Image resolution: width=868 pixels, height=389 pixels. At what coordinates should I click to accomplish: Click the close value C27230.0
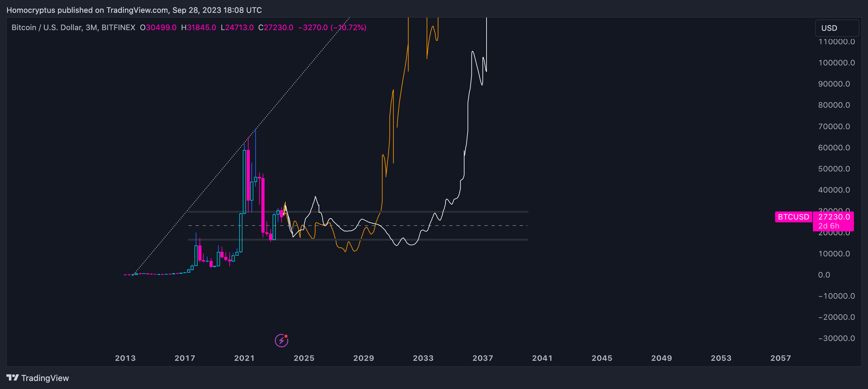(x=276, y=27)
